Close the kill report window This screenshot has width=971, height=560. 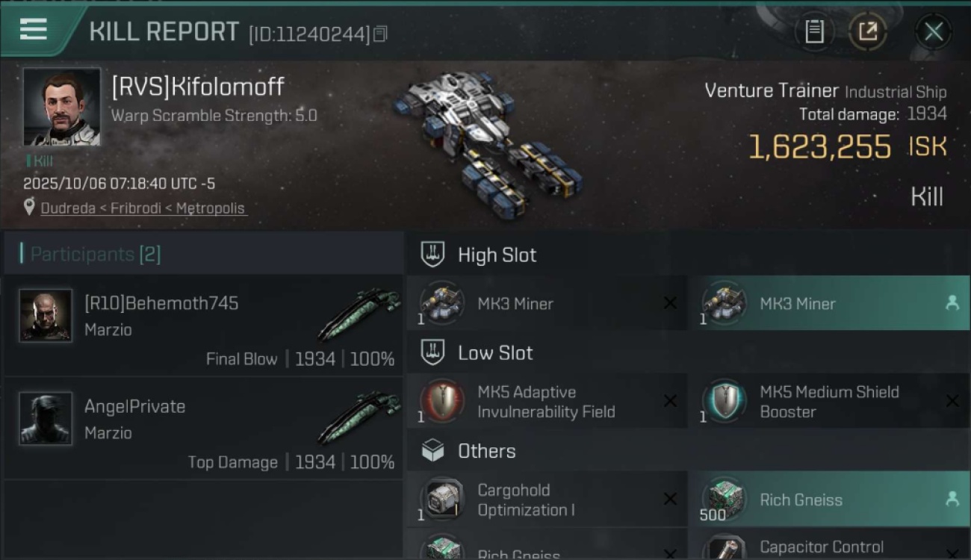point(933,31)
